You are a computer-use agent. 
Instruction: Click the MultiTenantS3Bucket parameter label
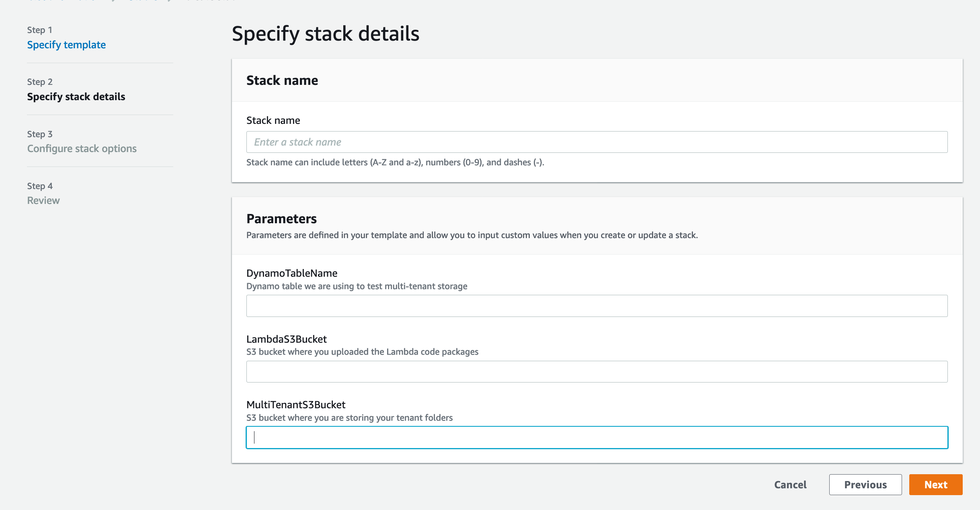[x=296, y=405]
